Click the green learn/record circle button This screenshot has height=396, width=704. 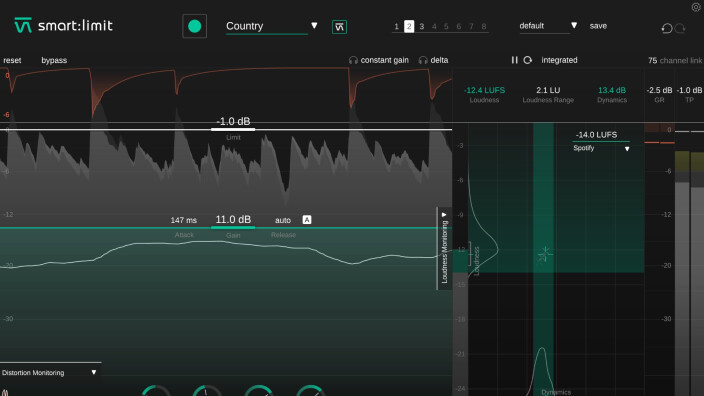pyautogui.click(x=194, y=26)
